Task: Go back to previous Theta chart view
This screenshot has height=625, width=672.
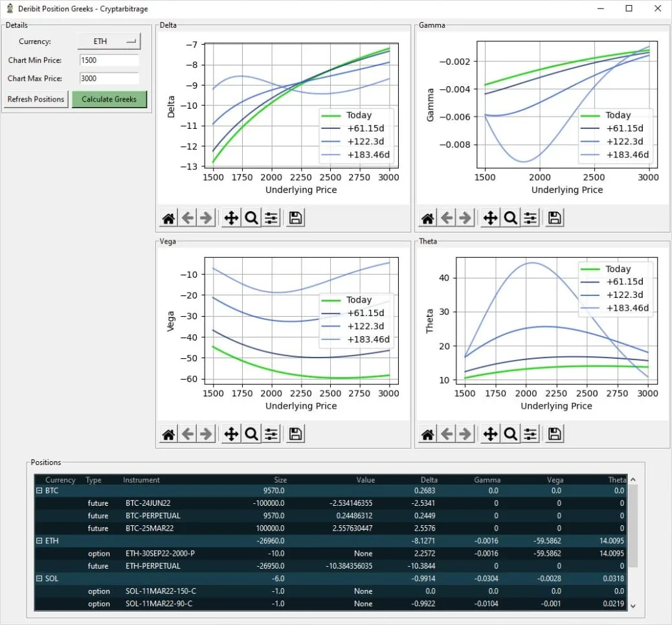Action: (x=447, y=434)
